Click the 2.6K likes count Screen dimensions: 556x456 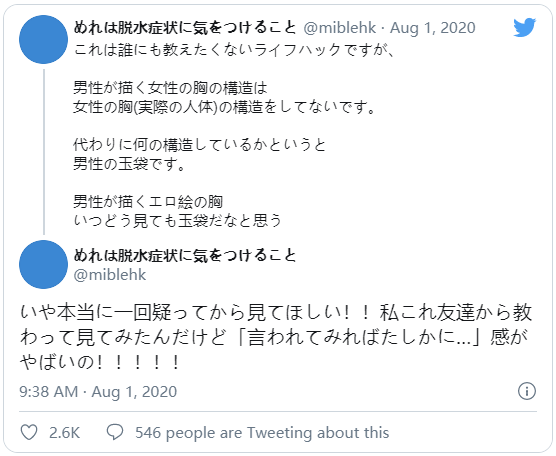click(x=65, y=433)
